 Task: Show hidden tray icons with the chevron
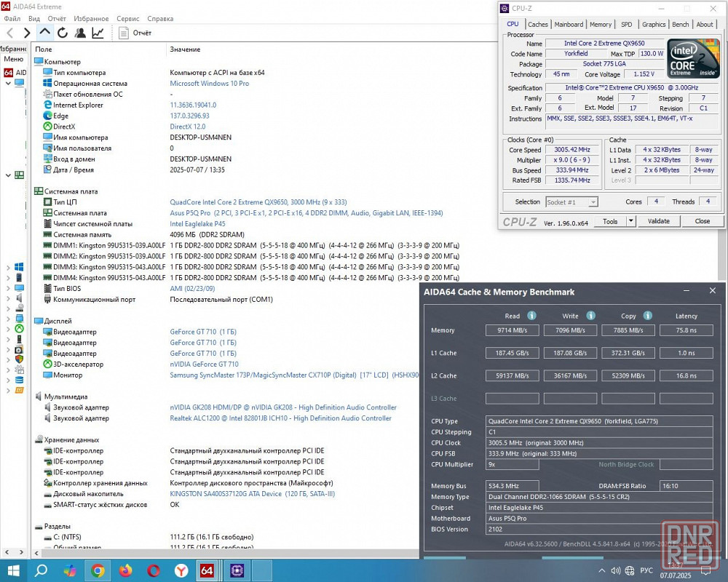[602, 571]
